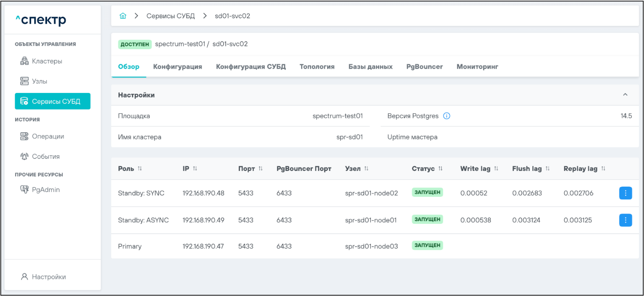Open Операции history page
The image size is (644, 296).
click(48, 137)
